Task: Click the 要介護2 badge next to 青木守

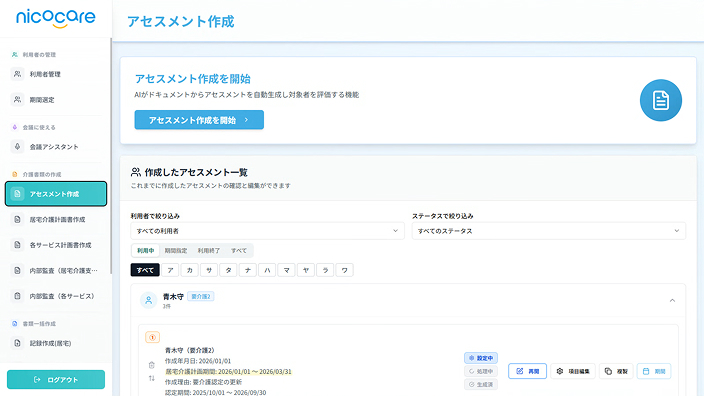Action: tap(201, 296)
